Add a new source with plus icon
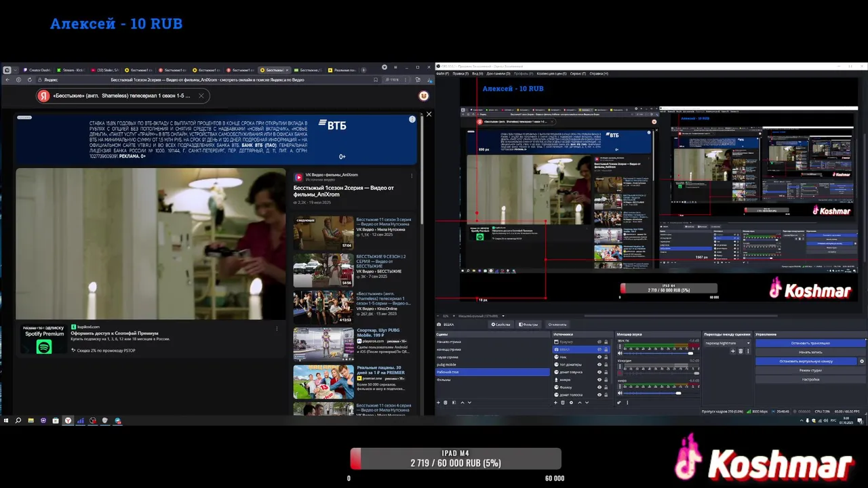 click(555, 403)
